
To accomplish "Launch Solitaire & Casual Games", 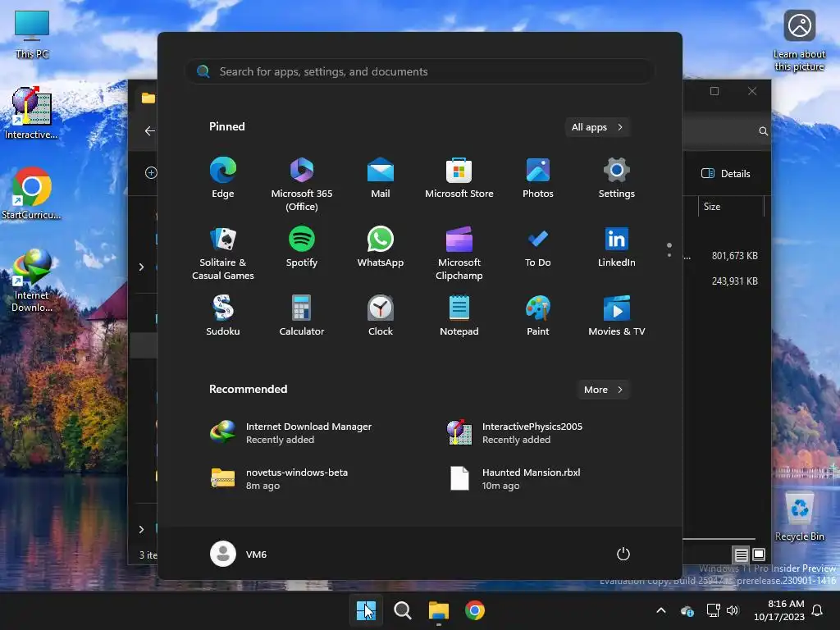I will tap(223, 253).
